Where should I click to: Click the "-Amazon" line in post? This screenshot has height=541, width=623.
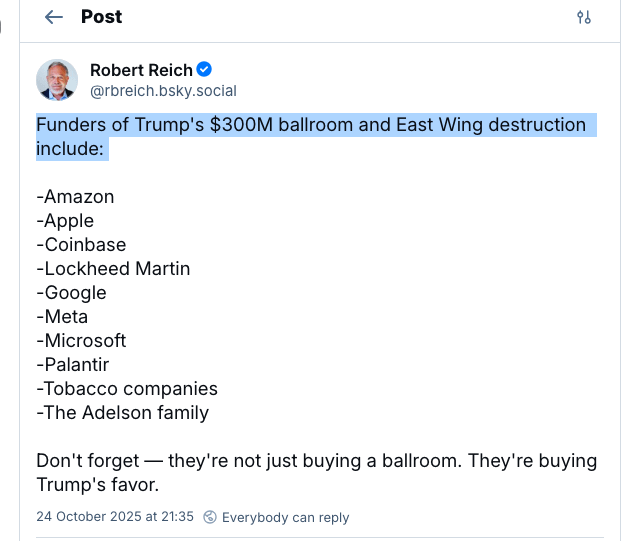(x=75, y=197)
